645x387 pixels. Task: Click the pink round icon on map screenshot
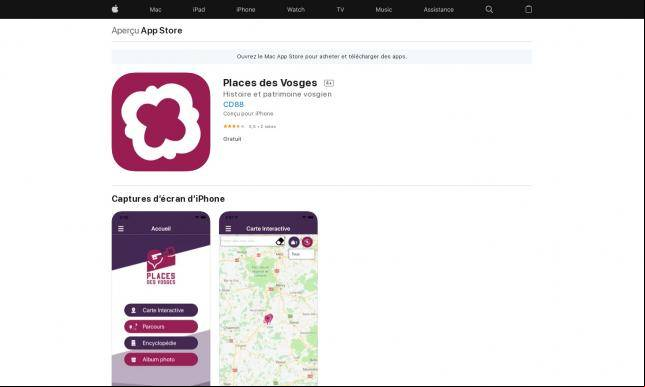(x=307, y=242)
